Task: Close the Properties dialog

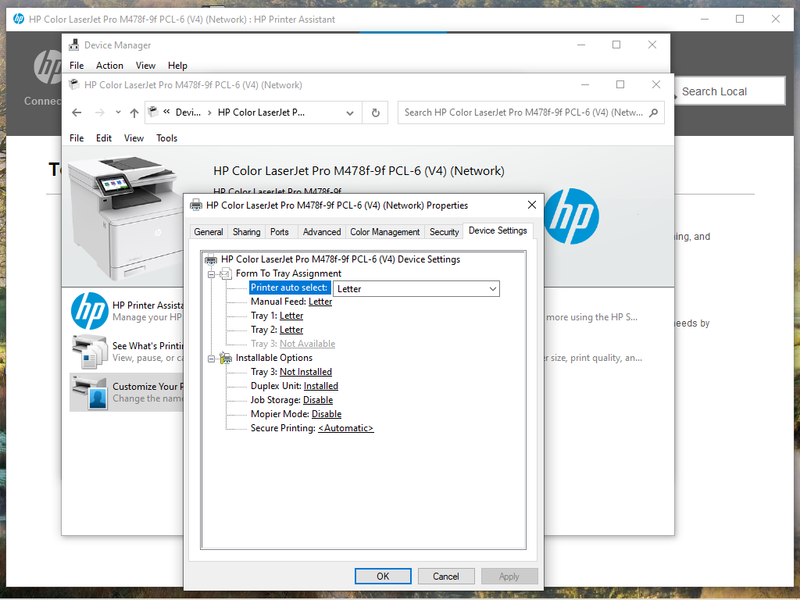Action: coord(532,205)
